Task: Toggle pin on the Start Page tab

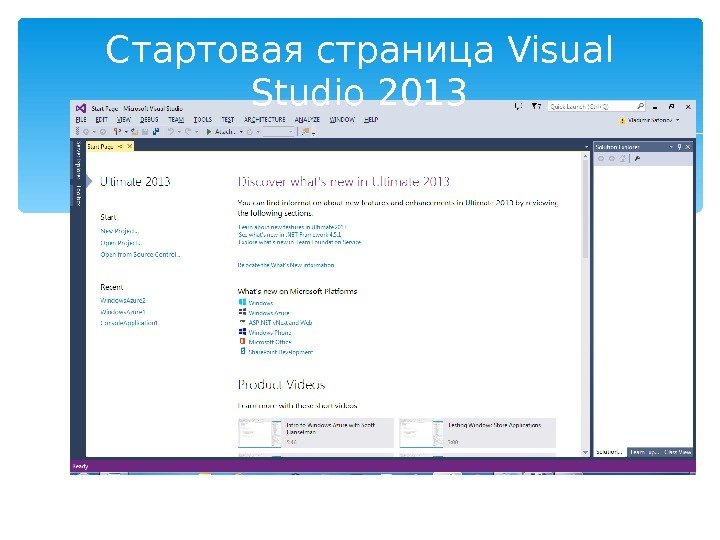Action: (120, 146)
